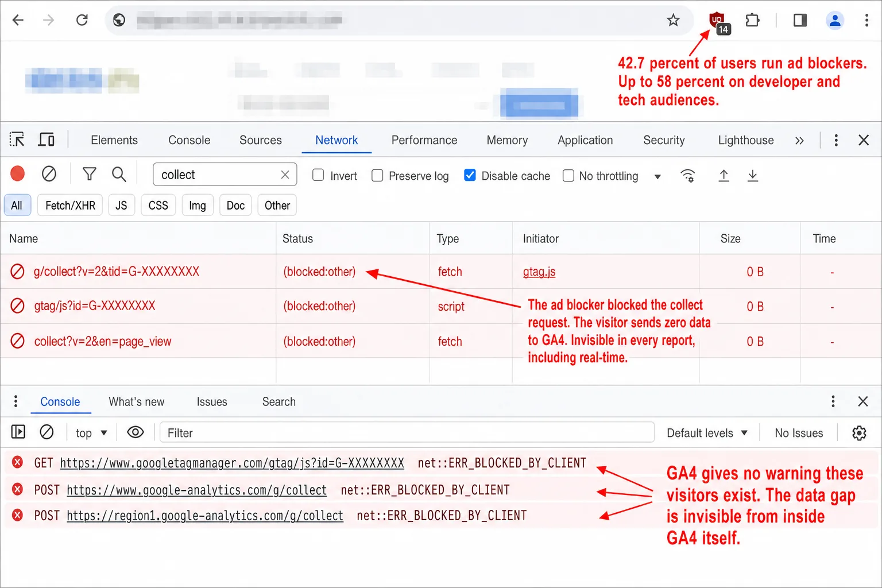Open the Application tab

[585, 140]
